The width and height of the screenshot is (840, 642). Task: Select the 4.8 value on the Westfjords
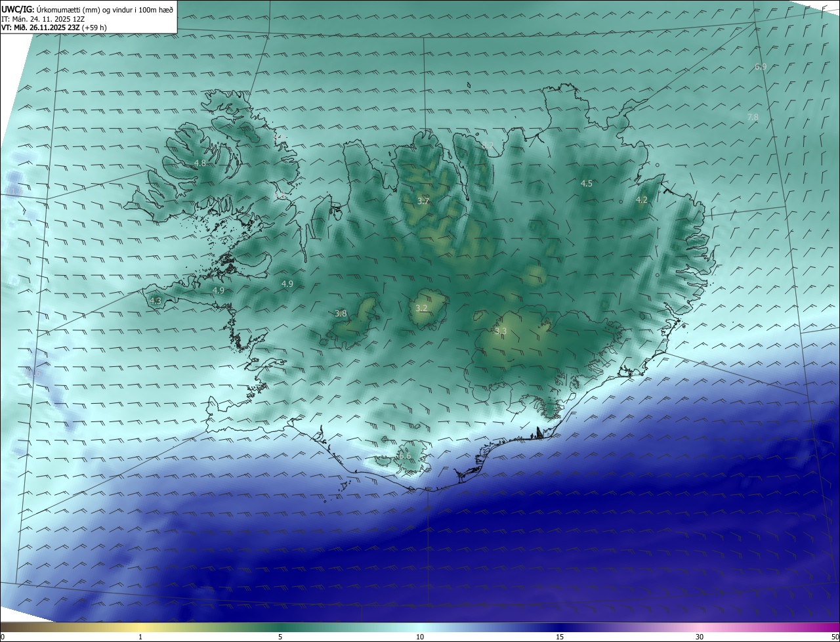click(200, 163)
